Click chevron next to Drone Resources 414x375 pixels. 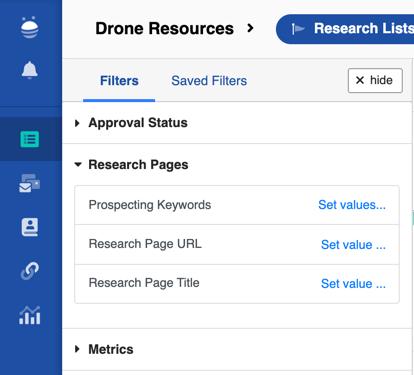coord(250,28)
